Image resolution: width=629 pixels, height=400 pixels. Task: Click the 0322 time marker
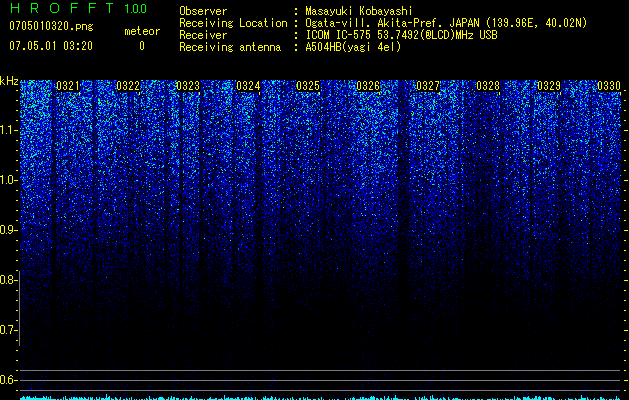[x=128, y=86]
